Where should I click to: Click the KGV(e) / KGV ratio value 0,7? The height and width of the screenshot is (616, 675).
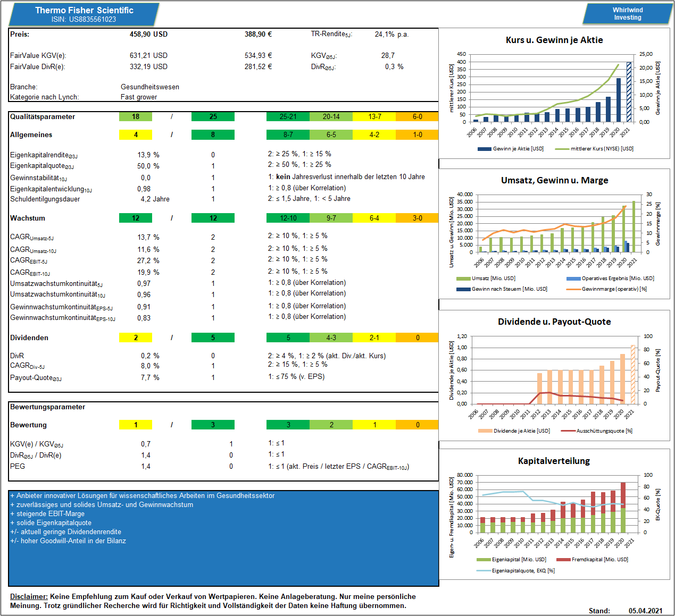pyautogui.click(x=146, y=444)
